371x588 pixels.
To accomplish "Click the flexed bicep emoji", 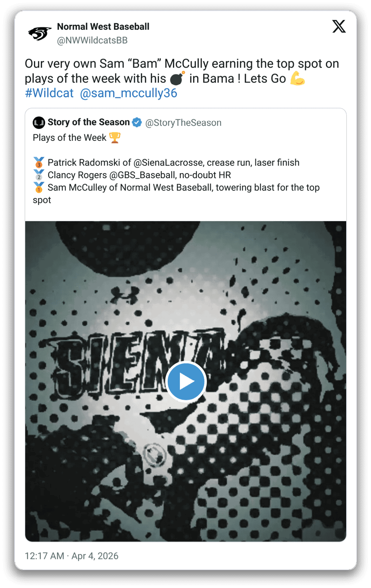I will click(298, 79).
